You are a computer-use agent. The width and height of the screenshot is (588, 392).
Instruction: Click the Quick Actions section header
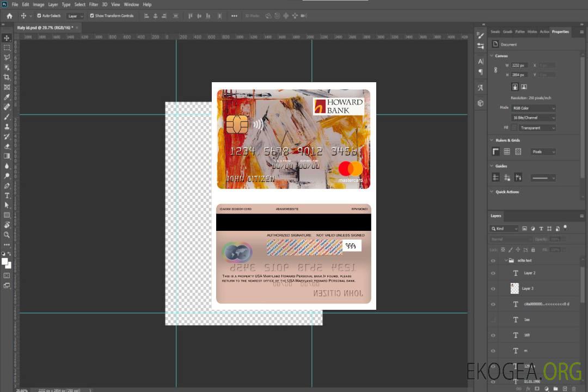tap(507, 192)
